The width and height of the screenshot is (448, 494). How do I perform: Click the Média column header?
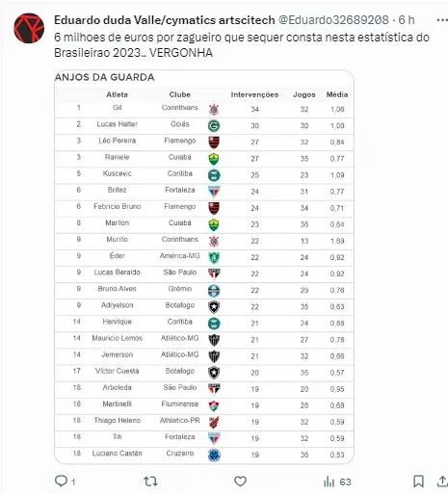pyautogui.click(x=337, y=94)
